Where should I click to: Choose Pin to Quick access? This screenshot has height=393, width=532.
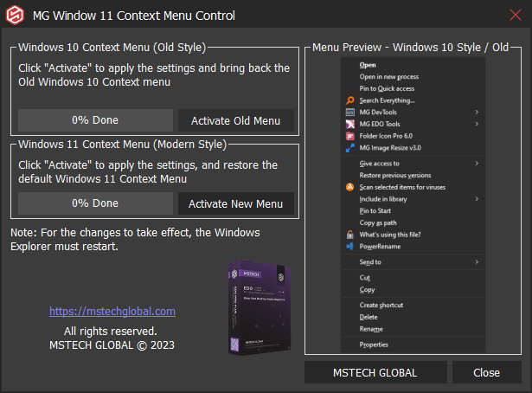(387, 88)
